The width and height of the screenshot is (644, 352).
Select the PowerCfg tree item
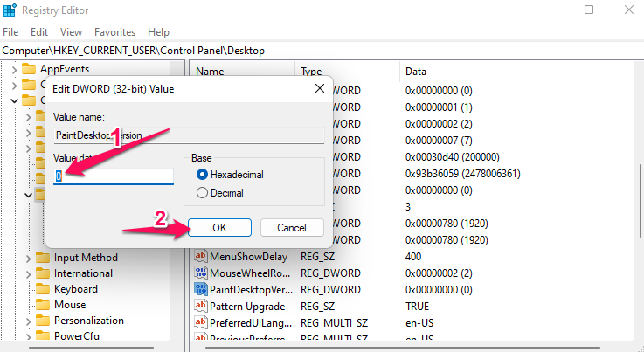point(77,336)
